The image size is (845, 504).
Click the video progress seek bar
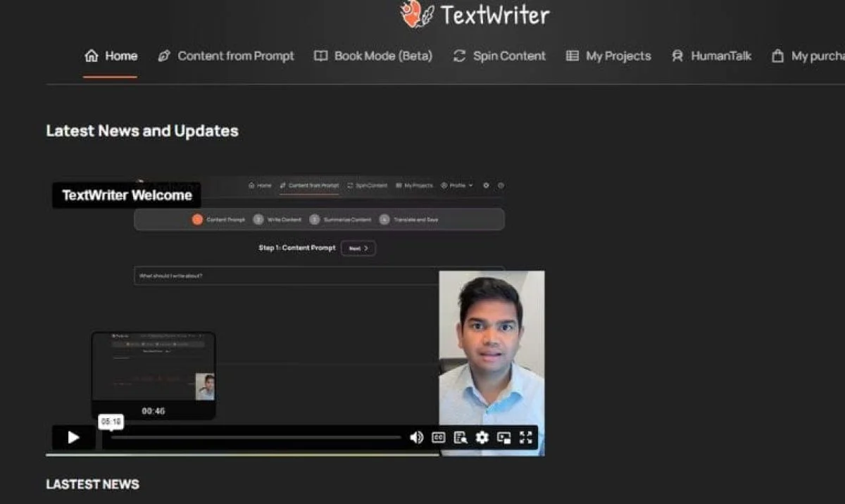tap(255, 438)
